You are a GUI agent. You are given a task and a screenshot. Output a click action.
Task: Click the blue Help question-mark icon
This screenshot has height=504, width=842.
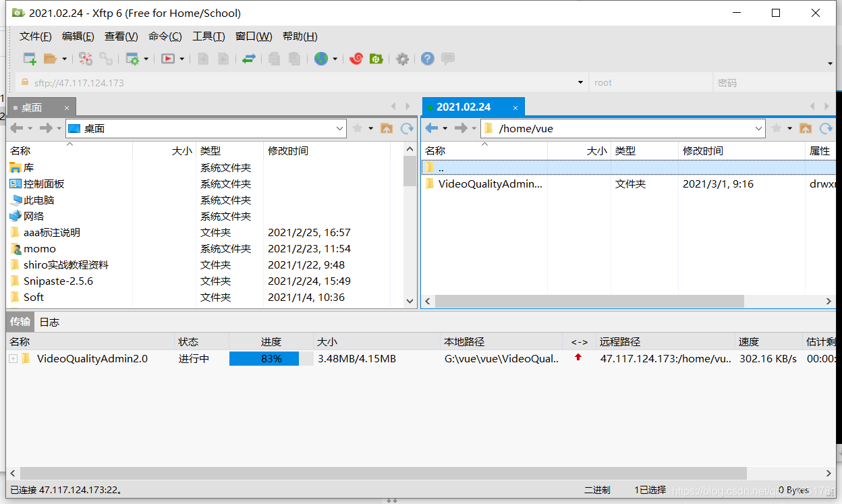[x=427, y=59]
